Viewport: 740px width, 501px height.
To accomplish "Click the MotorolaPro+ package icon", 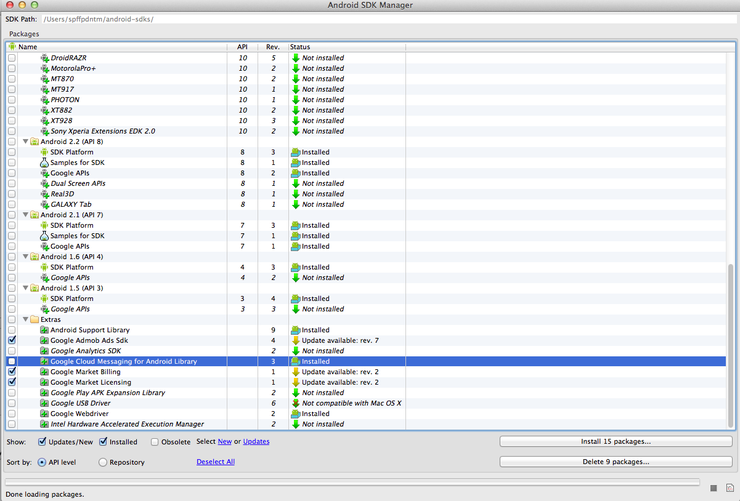I will tap(44, 68).
